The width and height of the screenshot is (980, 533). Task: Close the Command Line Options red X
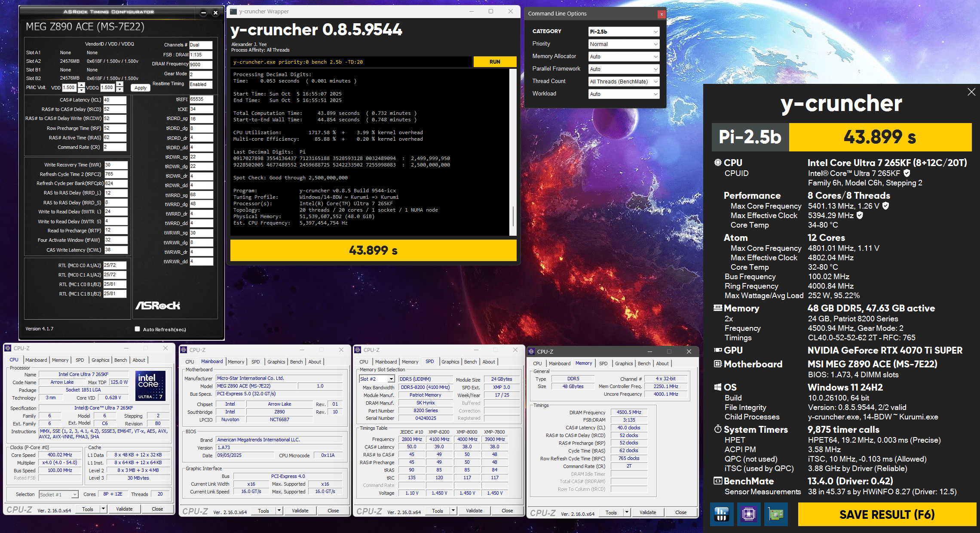point(661,14)
